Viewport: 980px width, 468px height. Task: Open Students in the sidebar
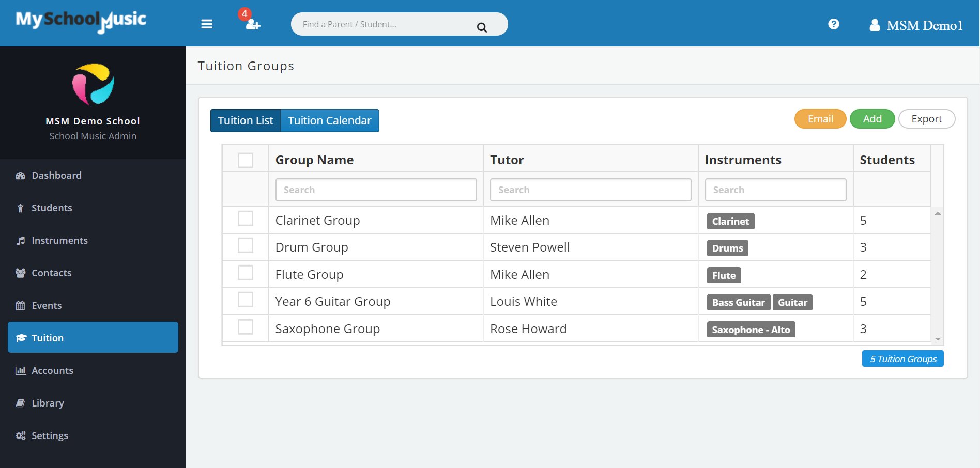93,208
